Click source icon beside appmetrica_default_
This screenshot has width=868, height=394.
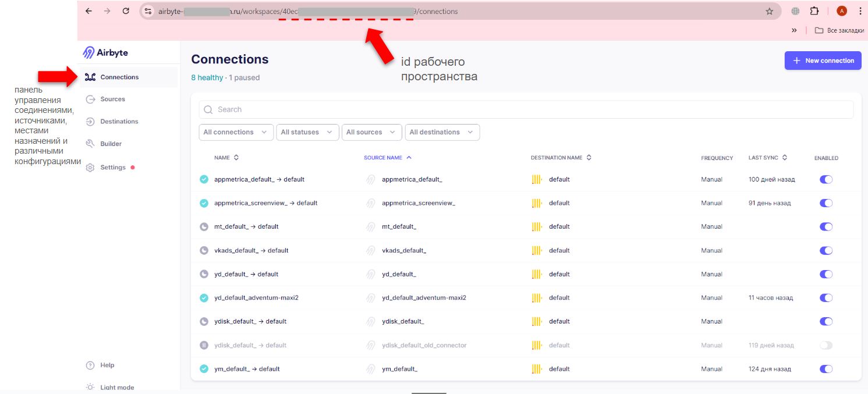point(370,179)
